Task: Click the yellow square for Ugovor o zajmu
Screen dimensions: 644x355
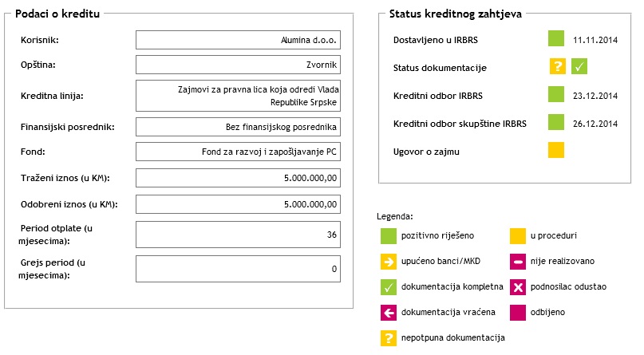Action: (556, 150)
